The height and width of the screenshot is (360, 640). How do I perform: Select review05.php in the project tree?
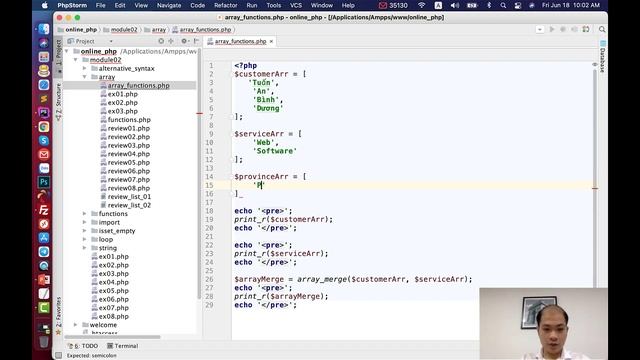click(129, 163)
